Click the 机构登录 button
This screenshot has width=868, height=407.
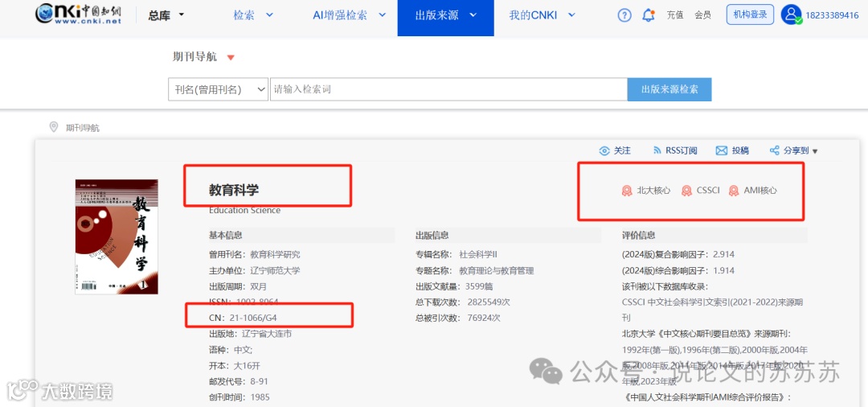click(x=750, y=14)
